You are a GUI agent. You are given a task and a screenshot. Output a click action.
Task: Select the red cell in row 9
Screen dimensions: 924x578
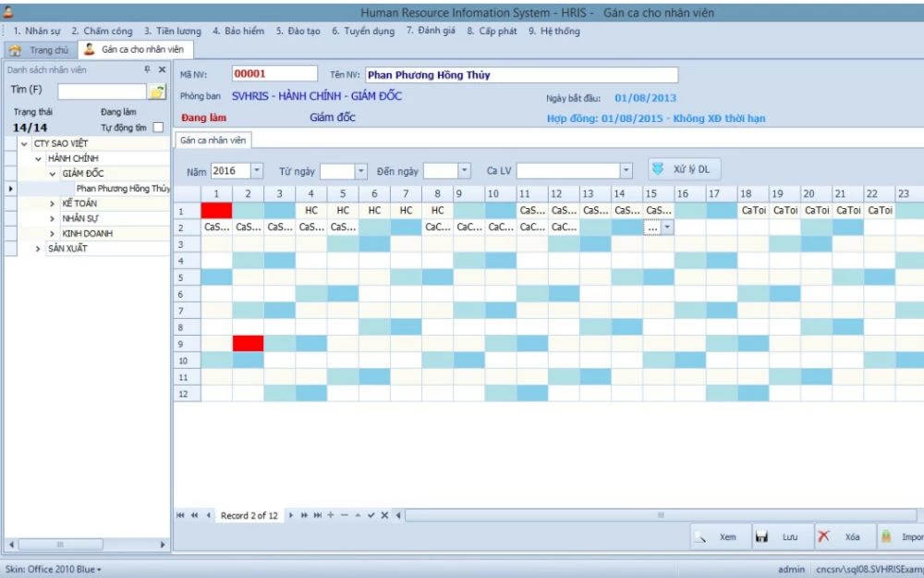click(x=248, y=343)
